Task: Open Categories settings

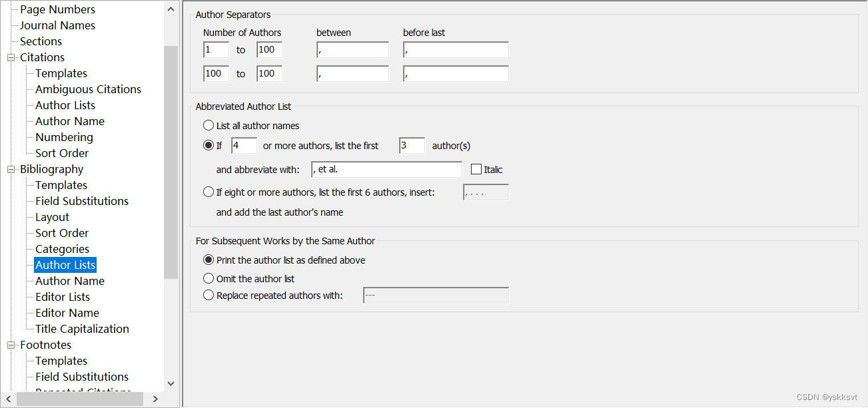Action: (62, 249)
